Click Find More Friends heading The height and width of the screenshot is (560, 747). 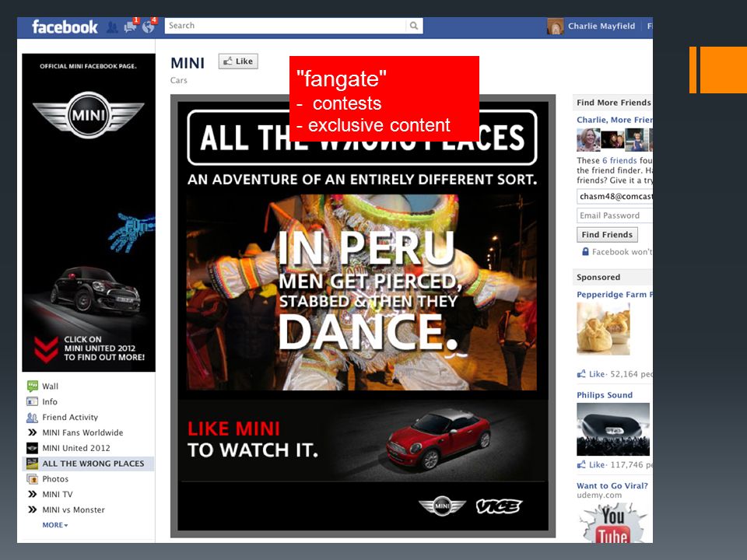[614, 103]
